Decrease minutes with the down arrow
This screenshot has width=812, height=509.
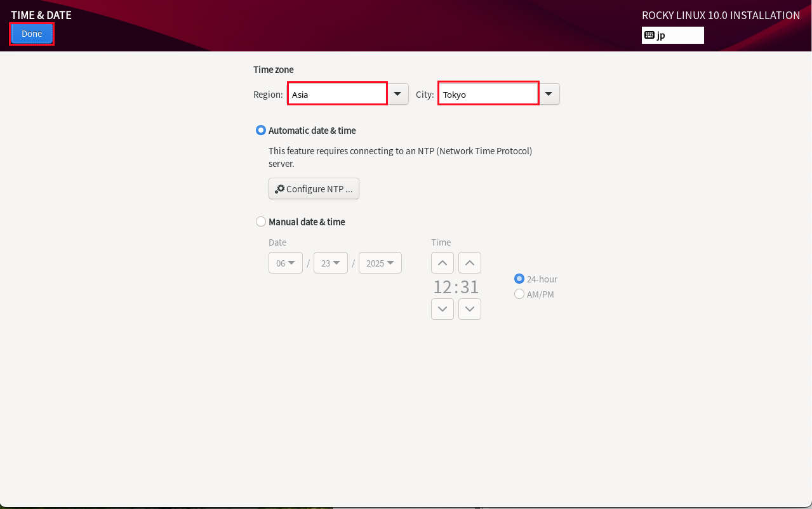(470, 309)
